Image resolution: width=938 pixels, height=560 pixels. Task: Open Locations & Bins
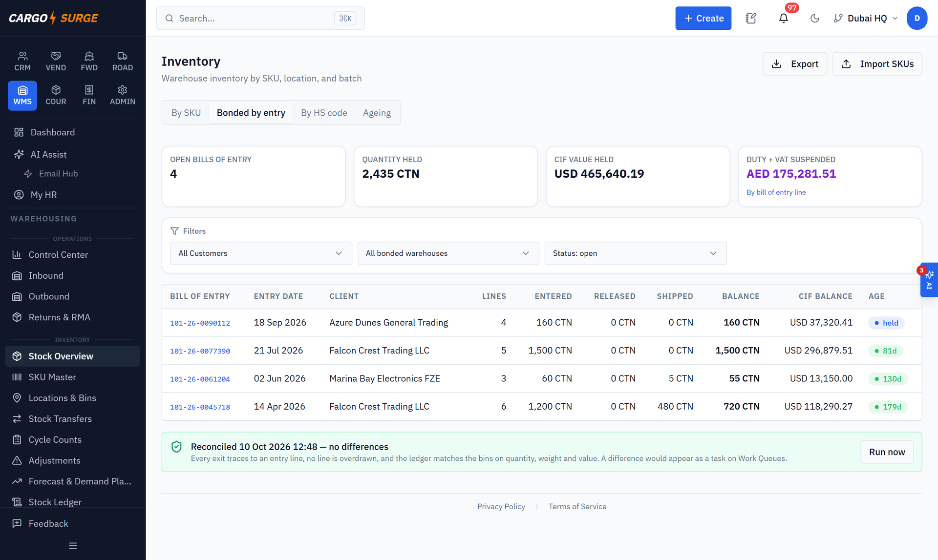[x=73, y=398]
